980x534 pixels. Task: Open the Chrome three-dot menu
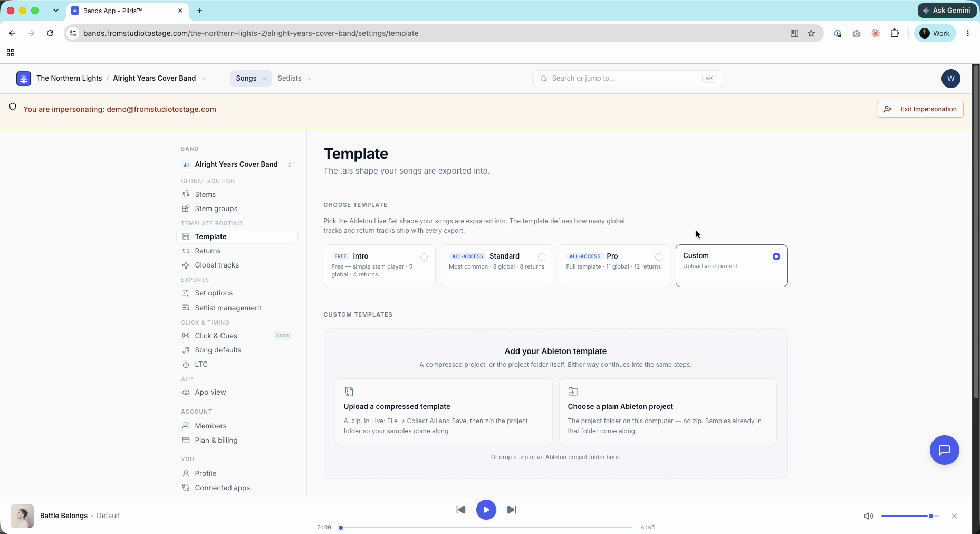(968, 33)
